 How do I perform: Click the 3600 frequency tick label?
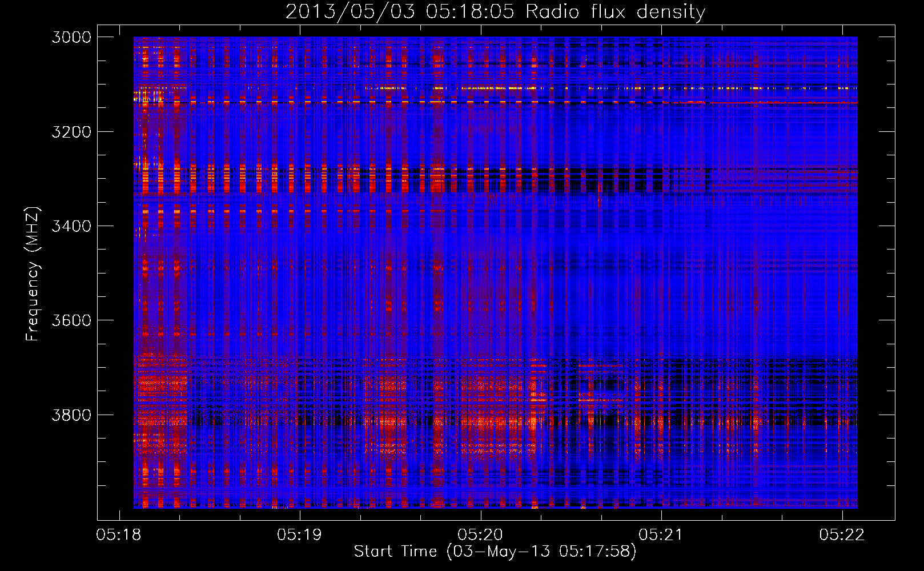click(71, 320)
